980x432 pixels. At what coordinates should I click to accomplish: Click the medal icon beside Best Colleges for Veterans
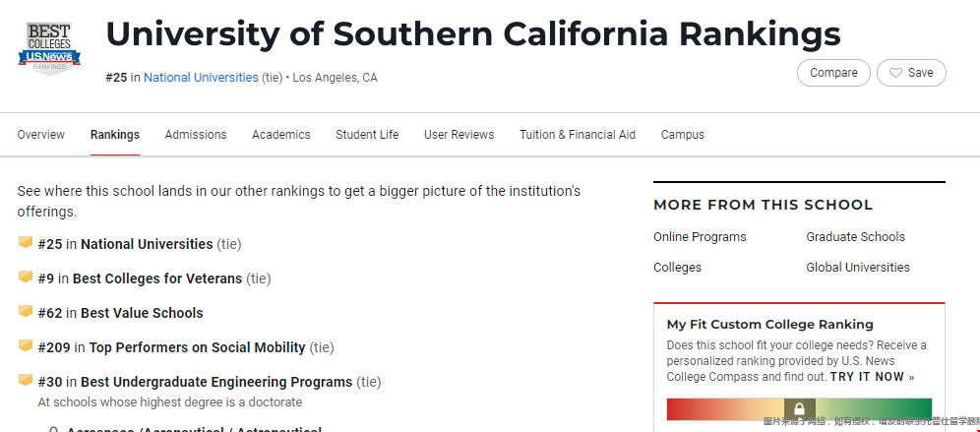point(26,278)
